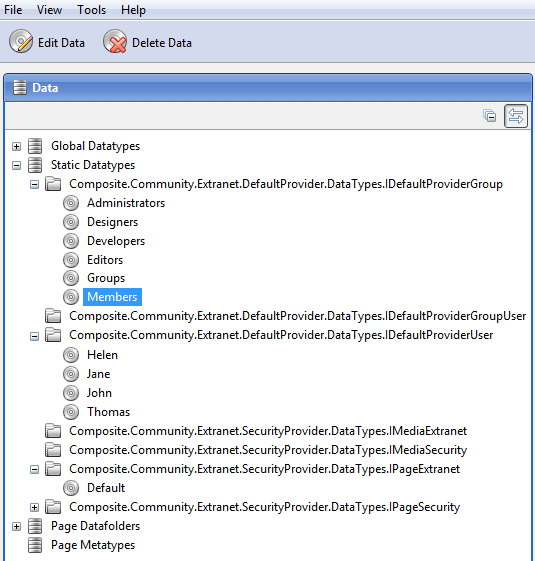Viewport: 535px width, 561px height.
Task: Click the IDefaultProviderUser folder icon
Action: coord(53,335)
